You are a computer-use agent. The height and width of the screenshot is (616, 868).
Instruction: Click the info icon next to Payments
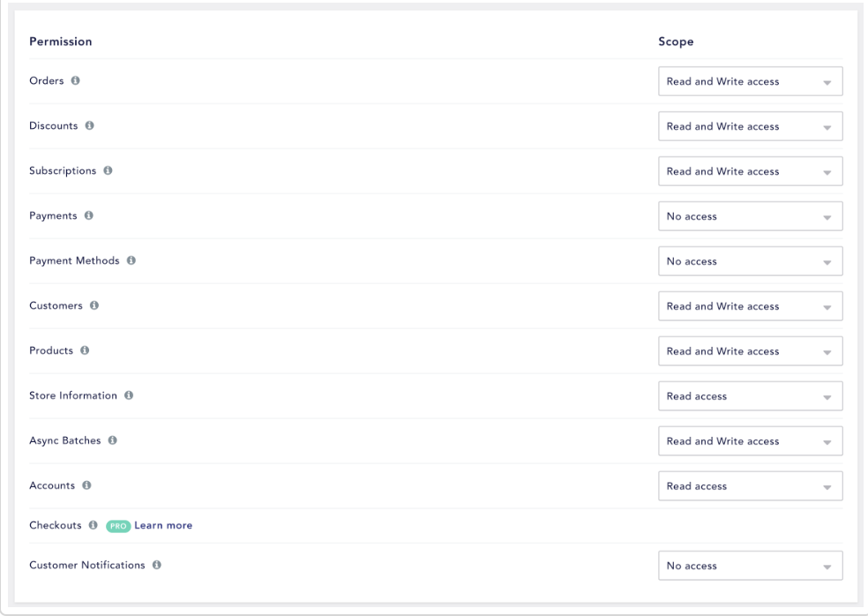(88, 216)
